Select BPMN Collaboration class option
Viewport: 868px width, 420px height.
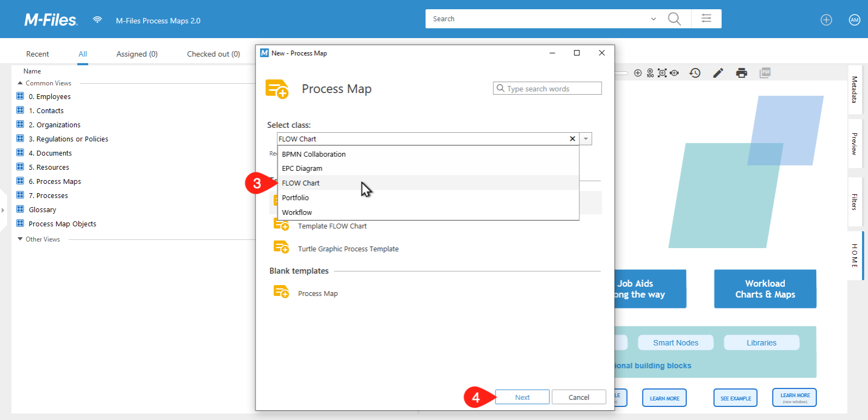tap(314, 155)
